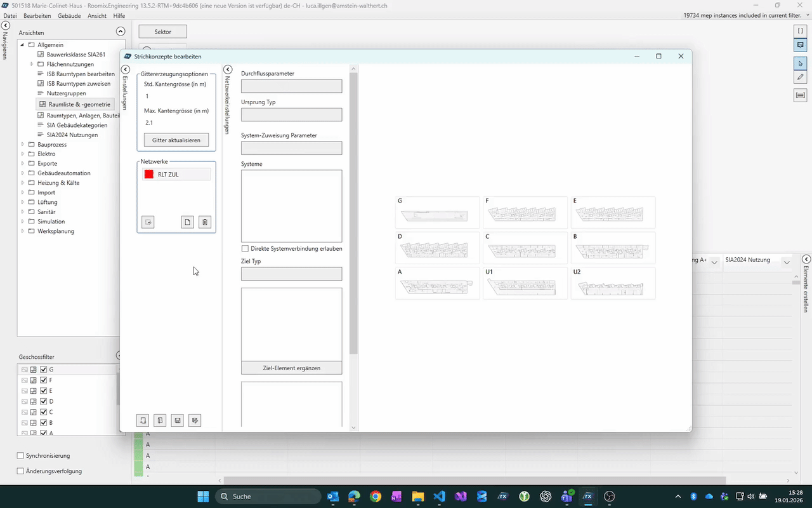Enable Direkte Systemverbindung erlauben checkbox
The width and height of the screenshot is (812, 508).
(245, 249)
